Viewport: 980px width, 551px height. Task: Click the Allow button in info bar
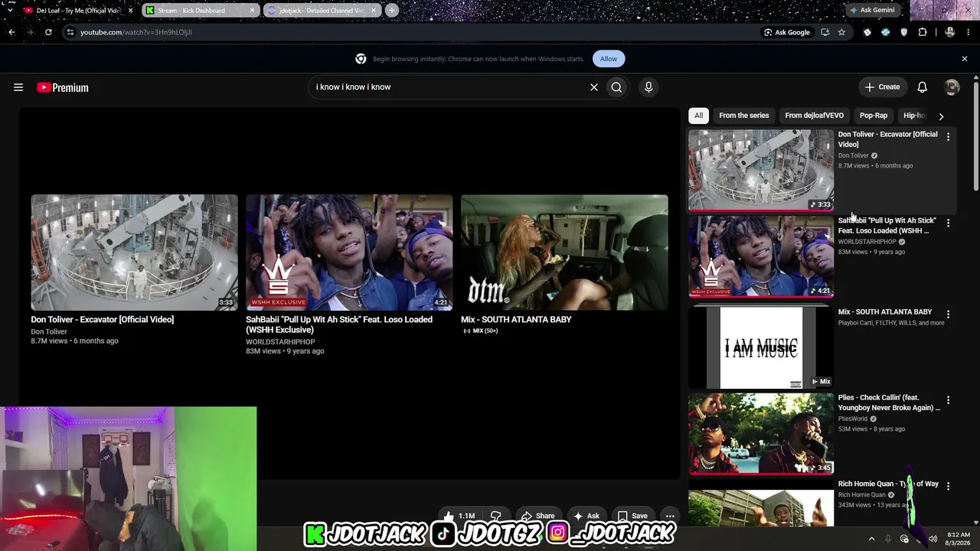609,59
